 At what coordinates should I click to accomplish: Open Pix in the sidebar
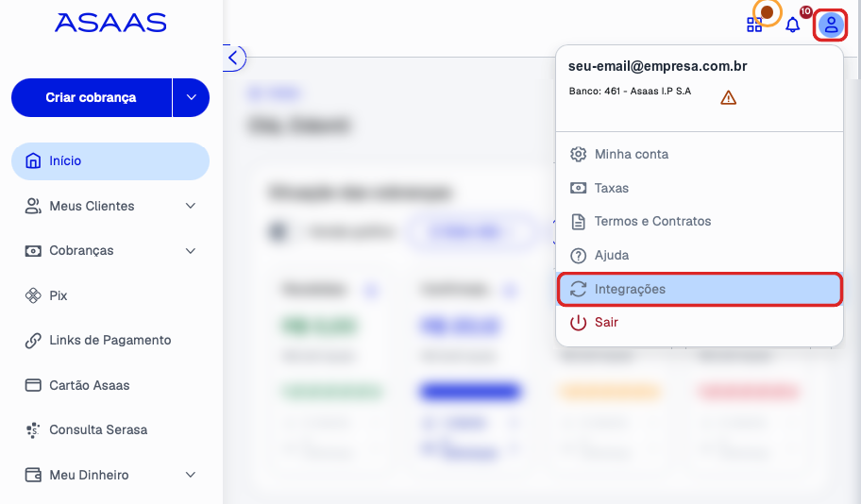pyautogui.click(x=110, y=295)
